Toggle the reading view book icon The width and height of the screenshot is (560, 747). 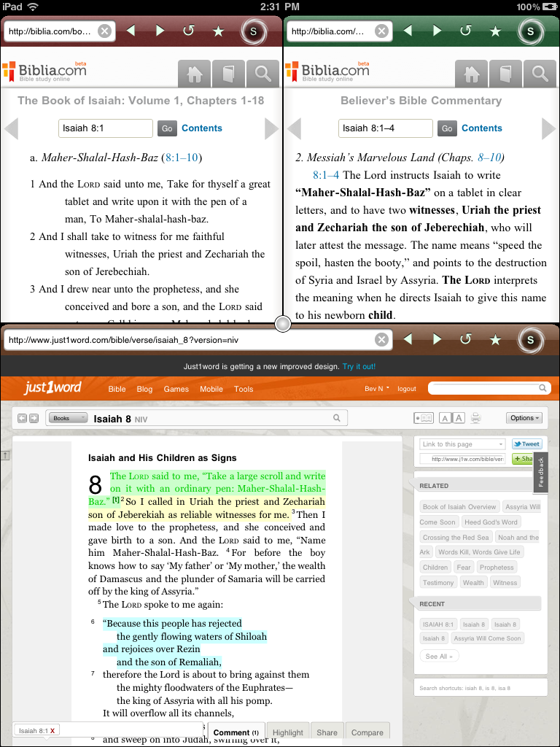coord(424,418)
